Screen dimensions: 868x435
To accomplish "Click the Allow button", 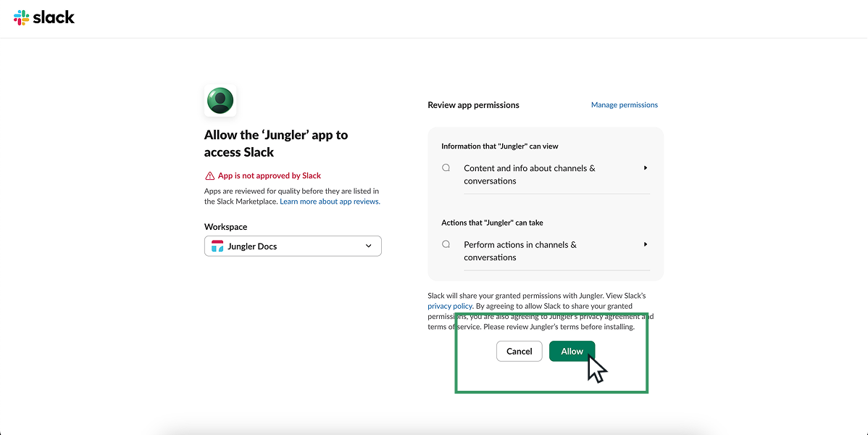I will tap(572, 351).
